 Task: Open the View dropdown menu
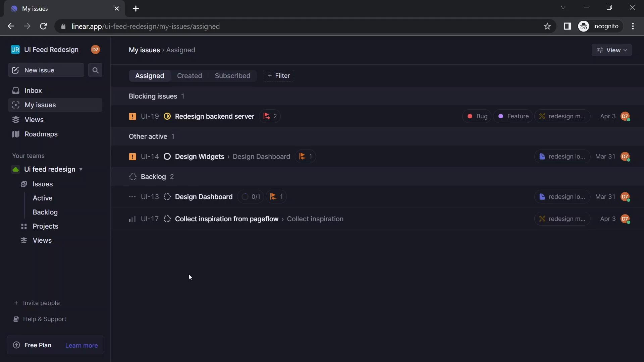612,50
